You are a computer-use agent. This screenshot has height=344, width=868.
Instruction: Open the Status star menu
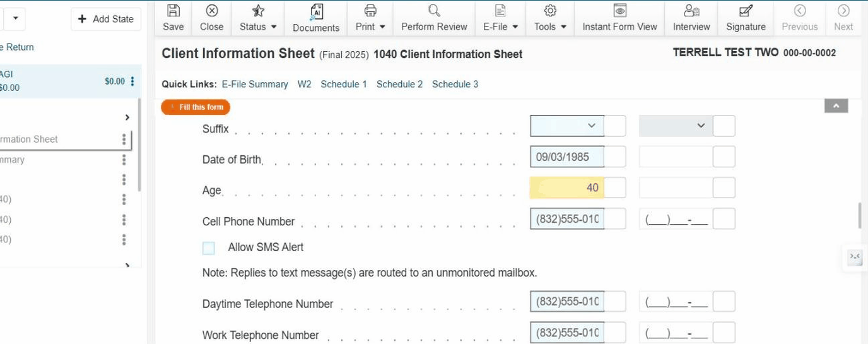(x=258, y=18)
